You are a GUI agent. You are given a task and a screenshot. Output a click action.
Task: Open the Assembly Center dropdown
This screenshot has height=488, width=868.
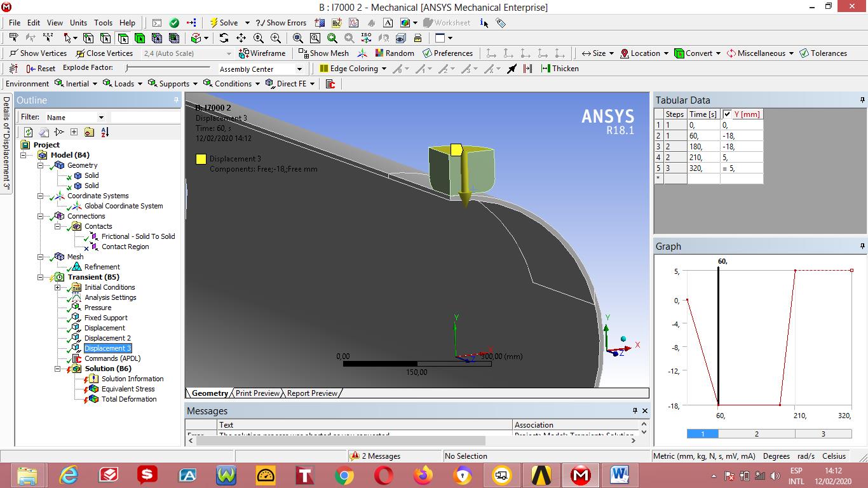[299, 69]
